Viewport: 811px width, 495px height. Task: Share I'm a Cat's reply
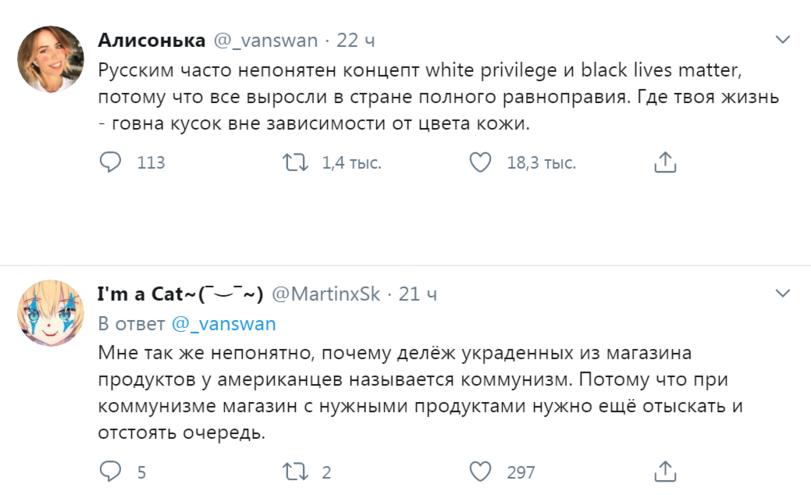(666, 471)
